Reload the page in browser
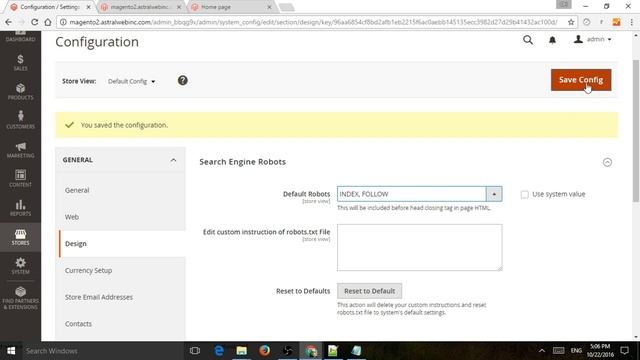This screenshot has height=360, width=640. pos(35,22)
